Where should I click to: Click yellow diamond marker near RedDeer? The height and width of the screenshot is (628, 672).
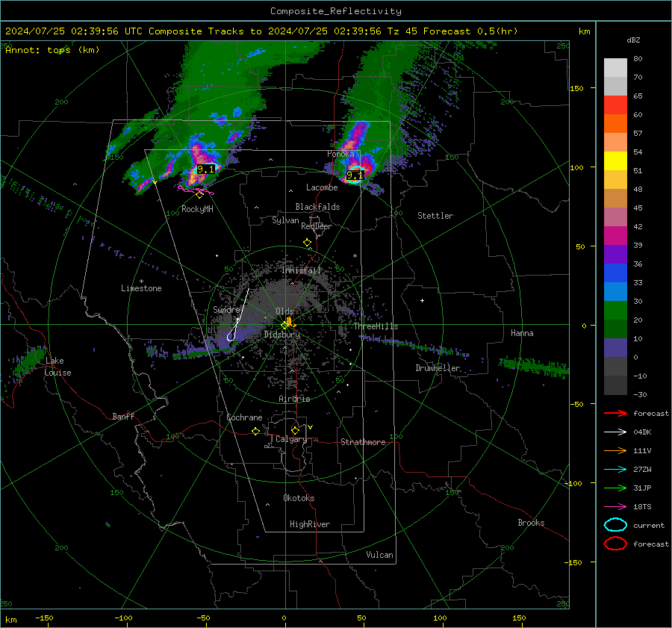coord(308,243)
